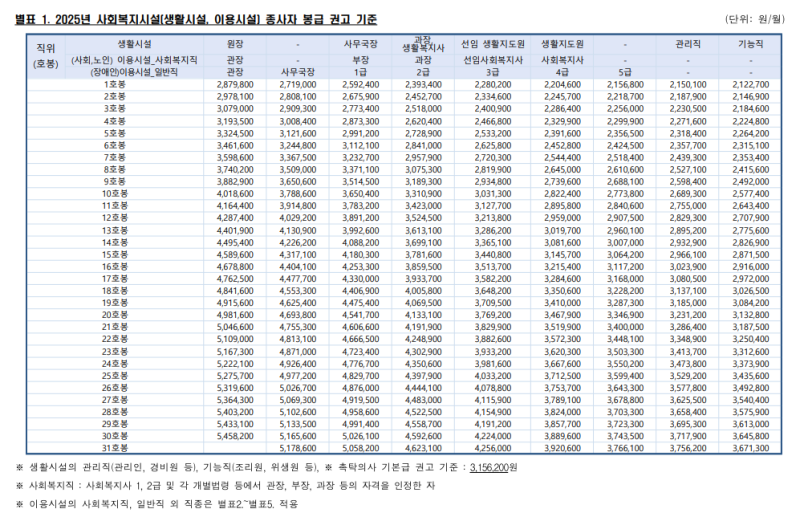Viewport: 800px width, 513px height.
Task: Select the cell showing 2,620,400
Action: click(423, 121)
